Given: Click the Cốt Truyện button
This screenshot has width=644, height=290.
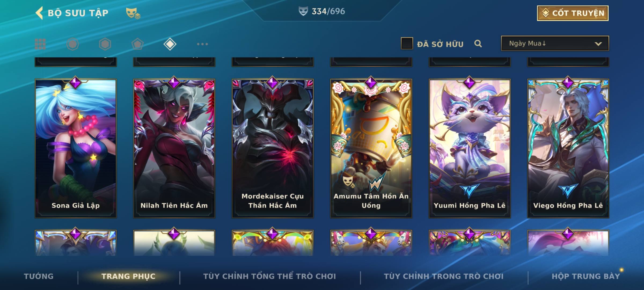Looking at the screenshot, I should tap(573, 13).
